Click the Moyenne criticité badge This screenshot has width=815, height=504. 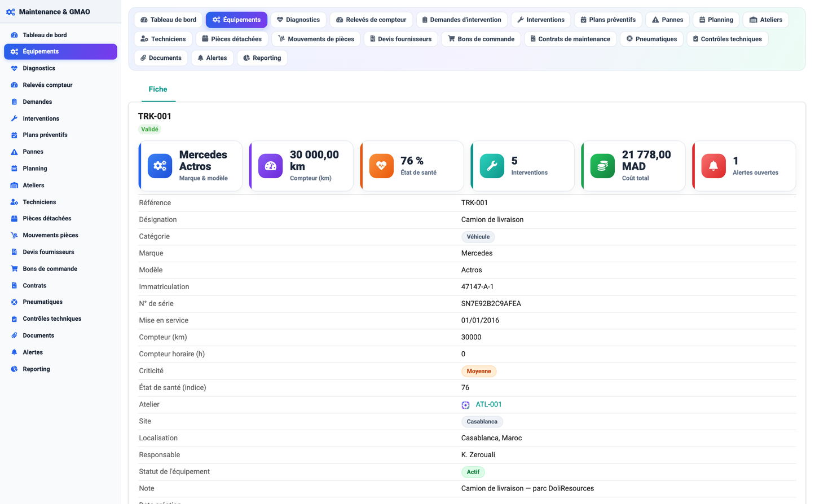coord(479,371)
